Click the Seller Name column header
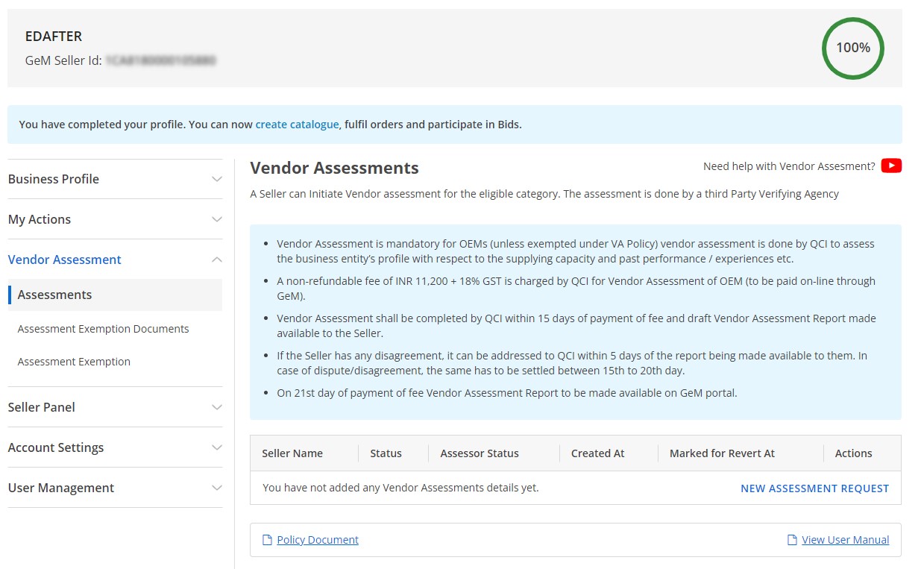The height and width of the screenshot is (569, 924). 293,453
